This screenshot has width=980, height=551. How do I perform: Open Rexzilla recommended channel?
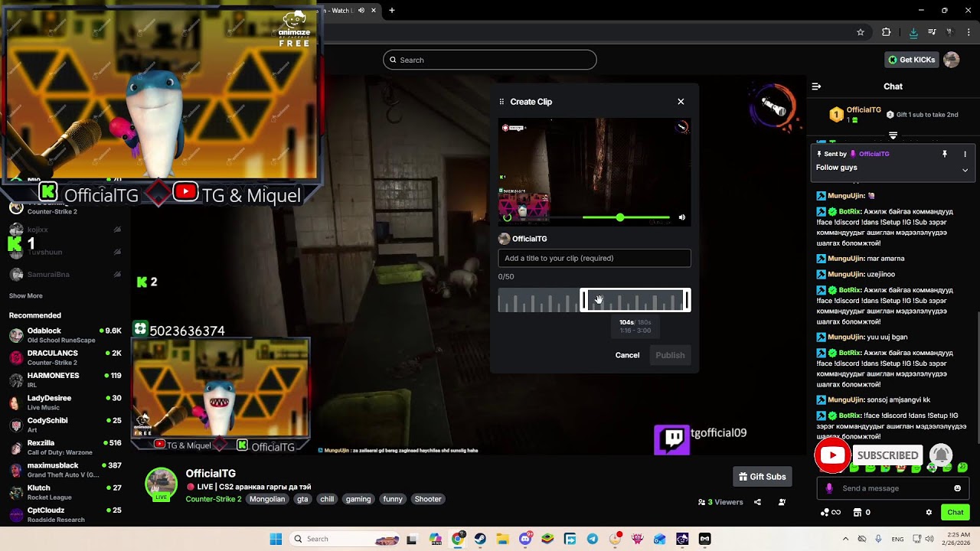point(65,447)
